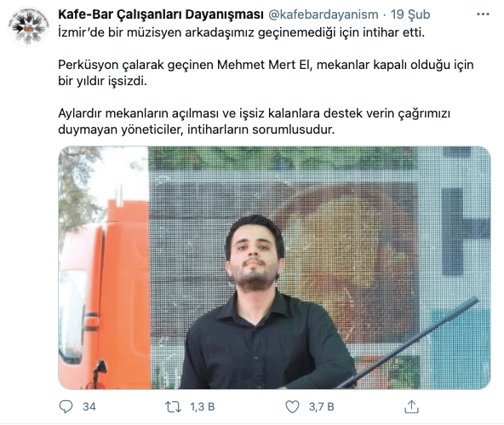Click the first line about İzmir'de bir müzisyen

tap(242, 32)
